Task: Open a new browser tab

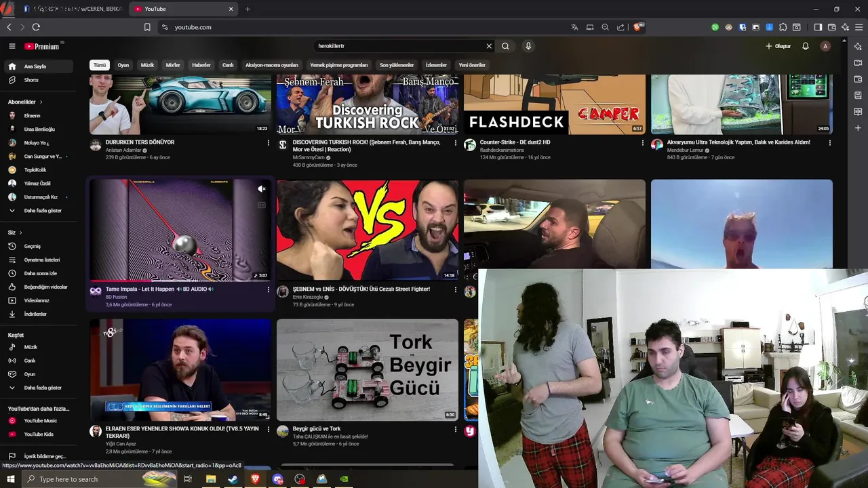Action: click(x=248, y=9)
